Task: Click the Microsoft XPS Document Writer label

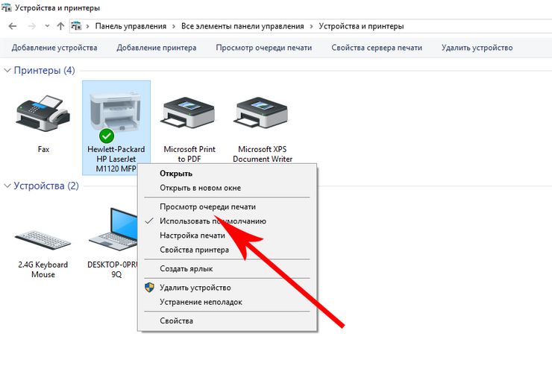Action: [x=263, y=154]
